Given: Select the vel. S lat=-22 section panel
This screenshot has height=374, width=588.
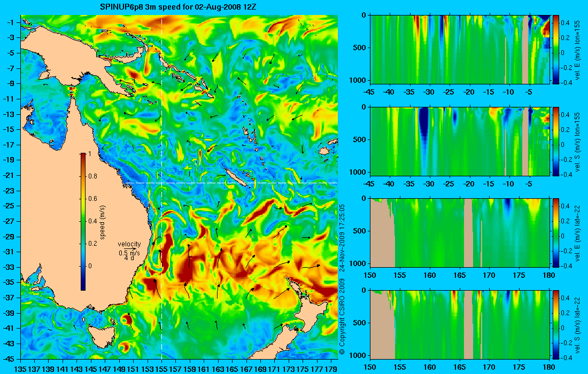Looking at the screenshot, I should [x=460, y=324].
